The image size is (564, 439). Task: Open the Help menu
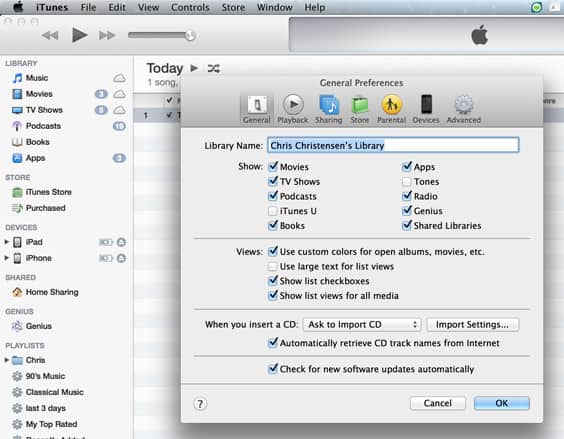315,7
